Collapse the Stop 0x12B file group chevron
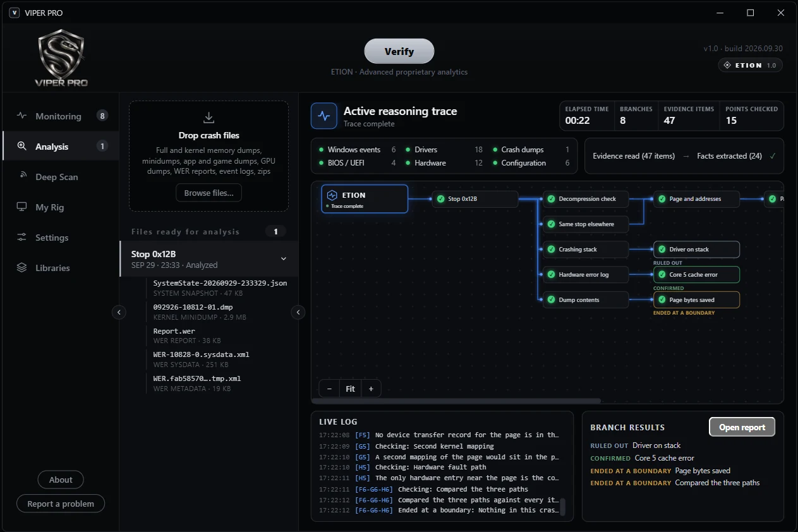798x532 pixels. [x=284, y=258]
